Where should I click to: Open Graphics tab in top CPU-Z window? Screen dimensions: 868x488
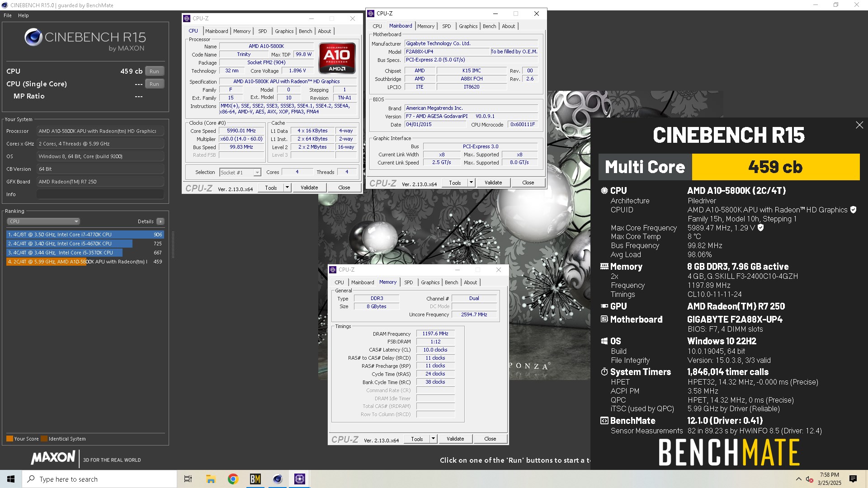click(x=468, y=26)
